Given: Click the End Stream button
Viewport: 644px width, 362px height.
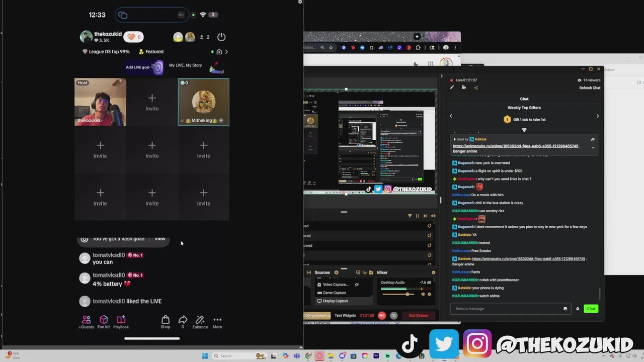Looking at the screenshot, I should 418,315.
